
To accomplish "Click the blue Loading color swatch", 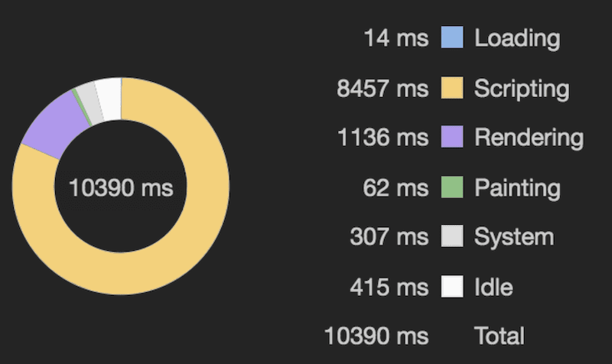I will pyautogui.click(x=452, y=37).
